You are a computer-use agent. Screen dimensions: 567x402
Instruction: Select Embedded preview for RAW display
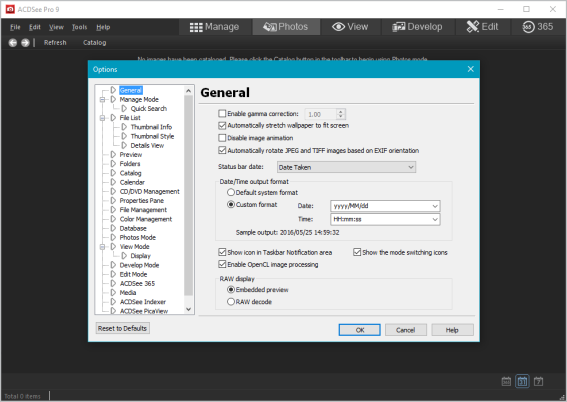tap(231, 290)
